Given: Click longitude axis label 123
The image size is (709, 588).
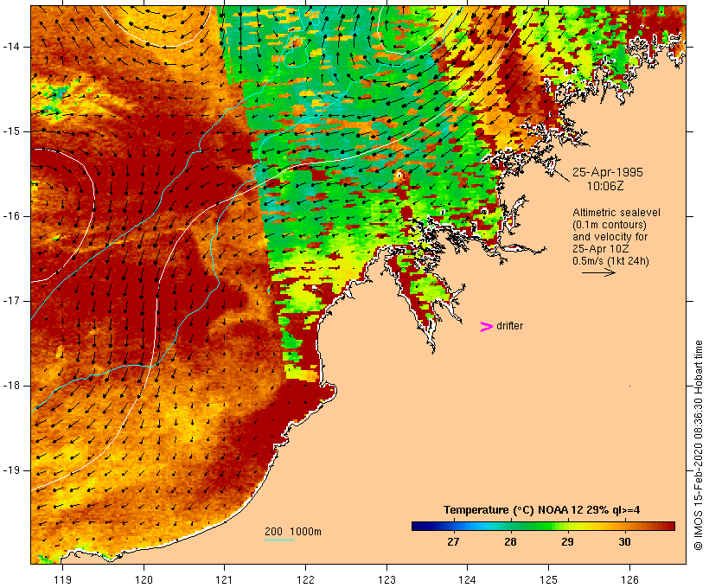Looking at the screenshot, I should pos(386,579).
